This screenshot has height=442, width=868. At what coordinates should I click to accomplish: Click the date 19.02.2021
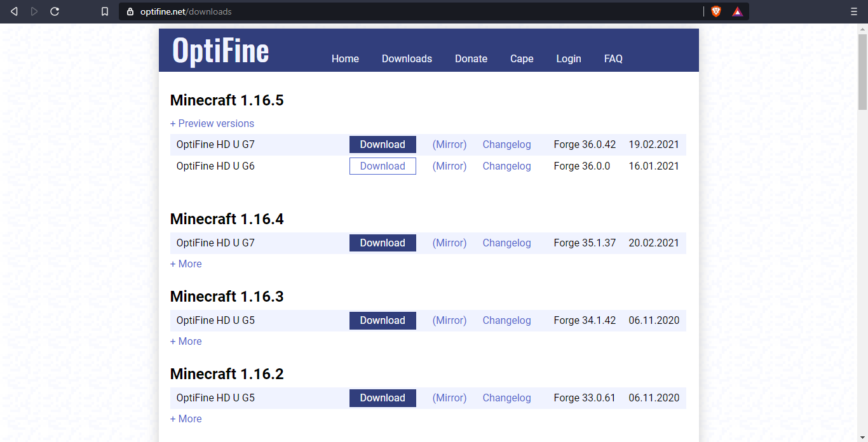point(654,144)
